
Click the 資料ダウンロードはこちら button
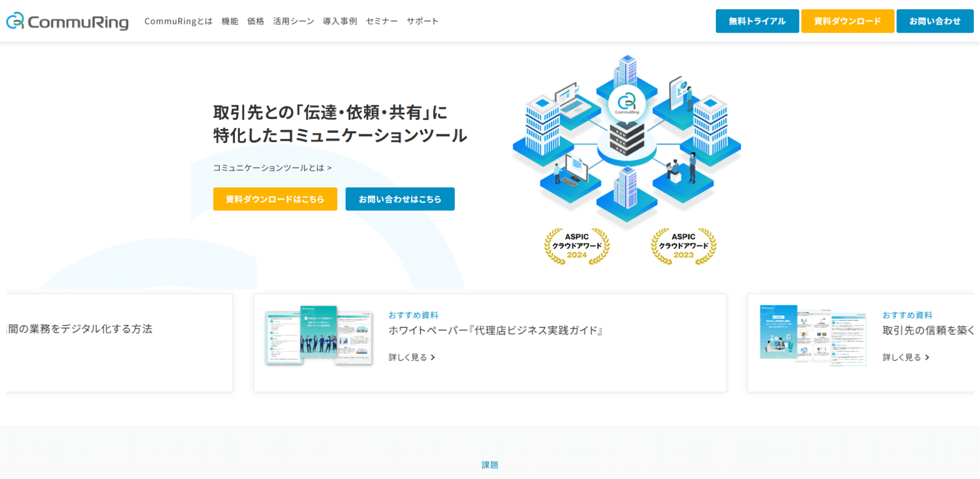[x=275, y=199]
